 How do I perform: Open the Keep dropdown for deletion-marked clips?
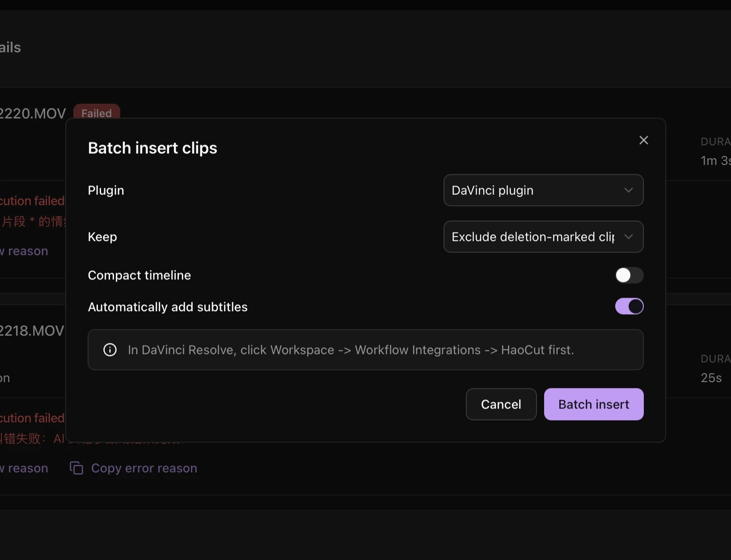[x=543, y=237]
